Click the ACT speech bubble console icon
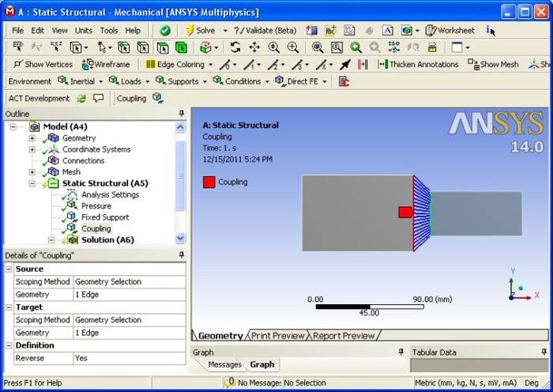This screenshot has height=392, width=553. pos(98,98)
